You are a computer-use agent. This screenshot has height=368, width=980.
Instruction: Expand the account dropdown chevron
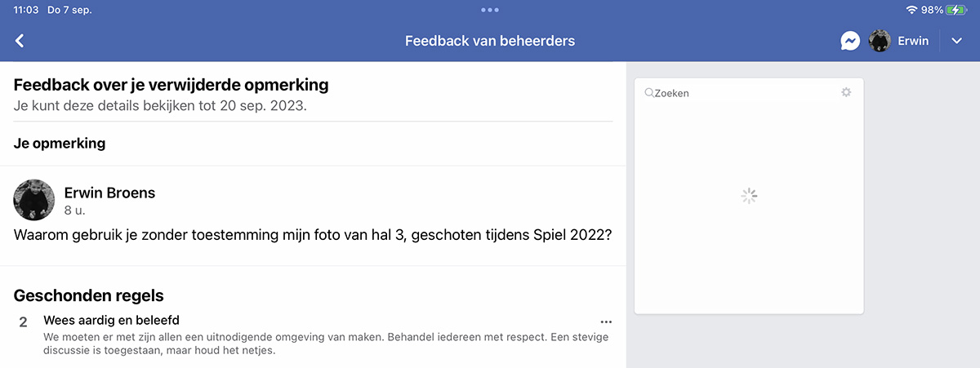click(x=957, y=41)
